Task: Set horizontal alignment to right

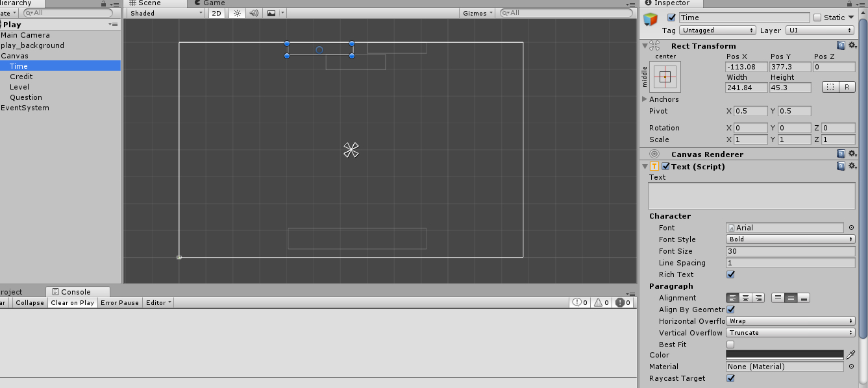Action: [x=758, y=298]
